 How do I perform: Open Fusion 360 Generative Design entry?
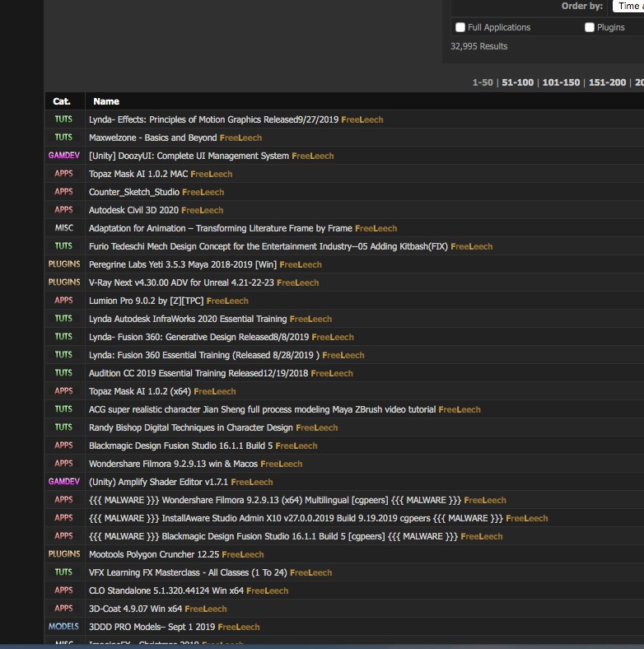[198, 338]
